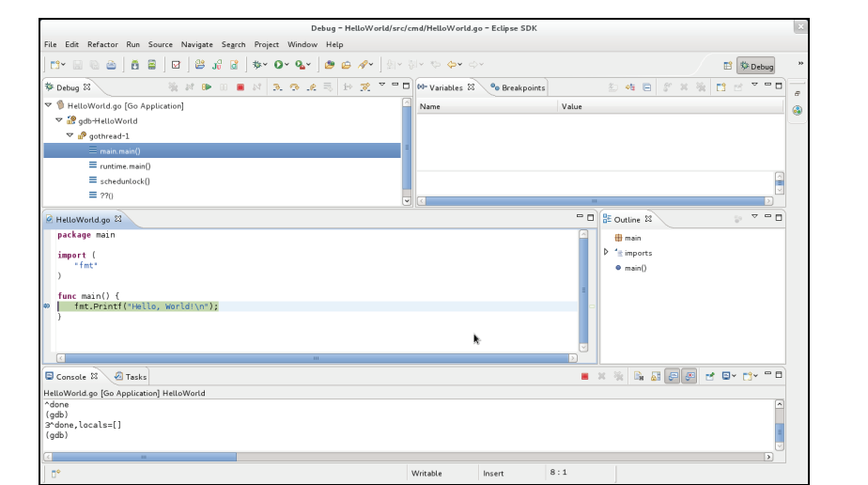Click the Value column header in Variables
Screen dimensions: 868x485
(671, 106)
